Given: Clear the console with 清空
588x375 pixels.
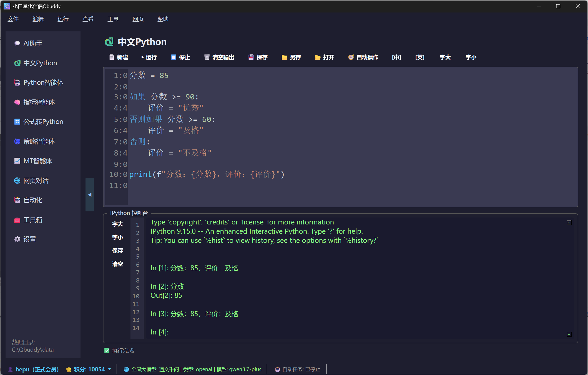Looking at the screenshot, I should click(x=118, y=264).
